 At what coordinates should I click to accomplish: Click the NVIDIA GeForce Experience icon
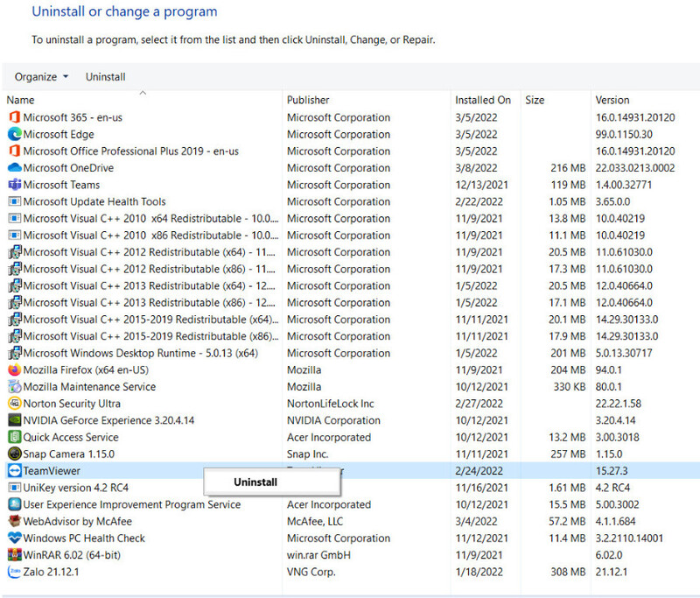click(14, 420)
